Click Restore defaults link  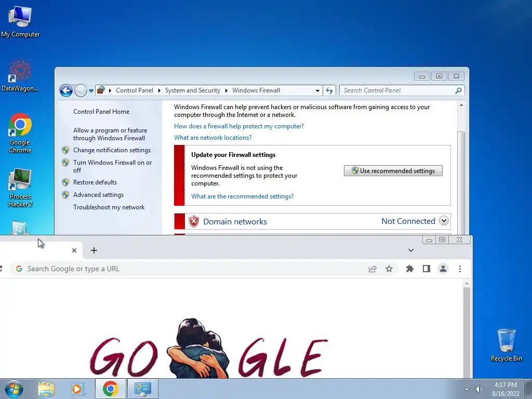95,182
